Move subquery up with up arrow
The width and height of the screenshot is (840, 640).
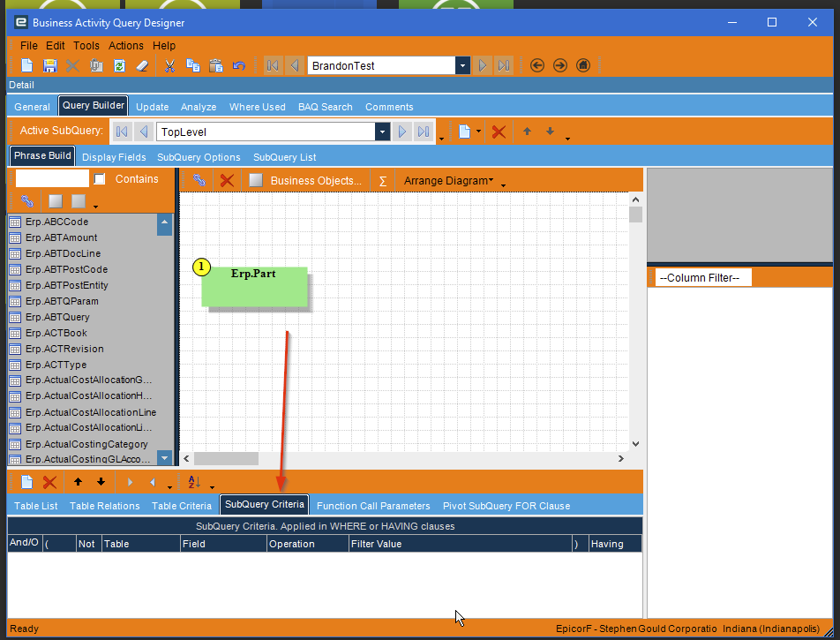pyautogui.click(x=527, y=132)
